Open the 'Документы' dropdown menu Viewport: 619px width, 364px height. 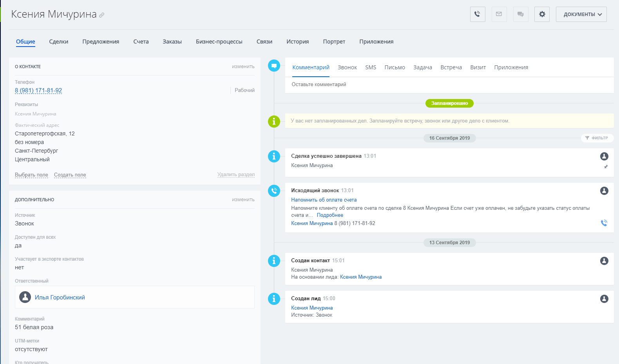click(x=581, y=14)
